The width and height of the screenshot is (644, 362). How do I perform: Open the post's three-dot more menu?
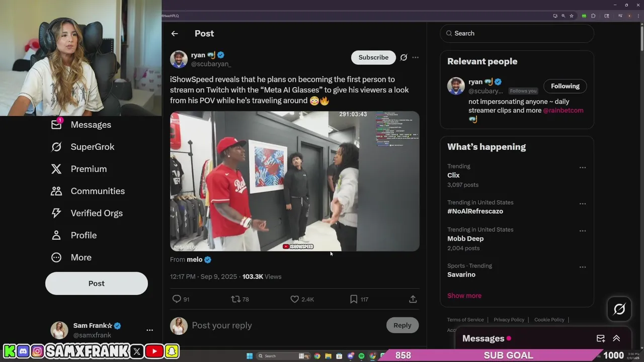(x=415, y=57)
